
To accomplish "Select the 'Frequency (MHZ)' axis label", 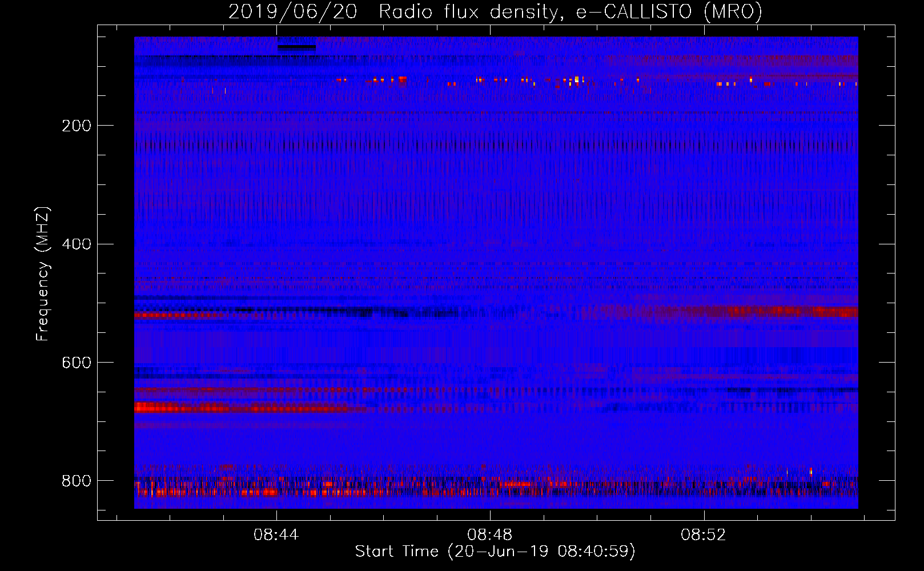I will pos(43,274).
